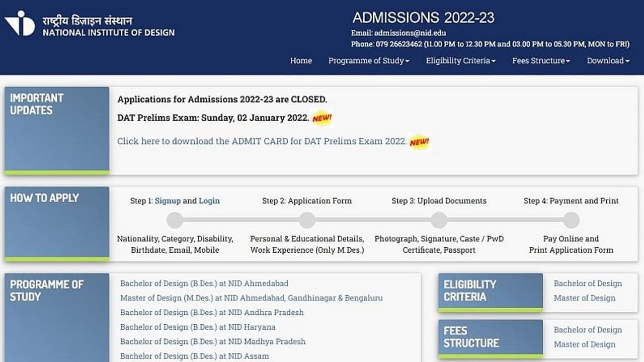644x362 pixels.
Task: Go to the Home menu item
Action: click(301, 61)
